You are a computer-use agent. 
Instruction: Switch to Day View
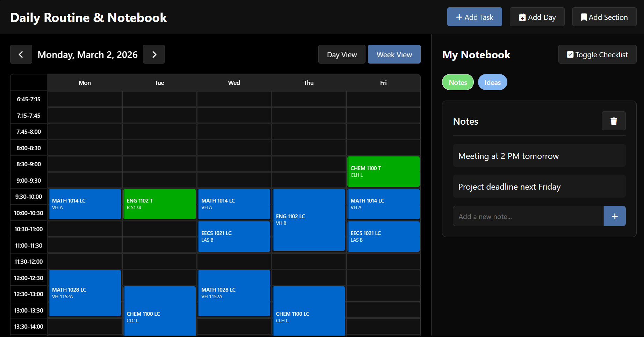341,54
